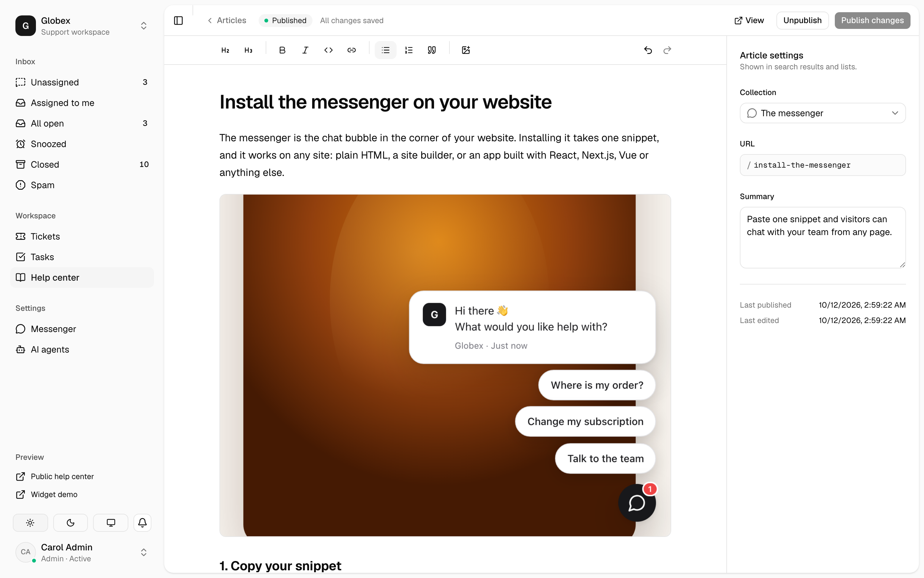Expand the Carol Admin user menu
924x578 pixels.
click(x=143, y=552)
